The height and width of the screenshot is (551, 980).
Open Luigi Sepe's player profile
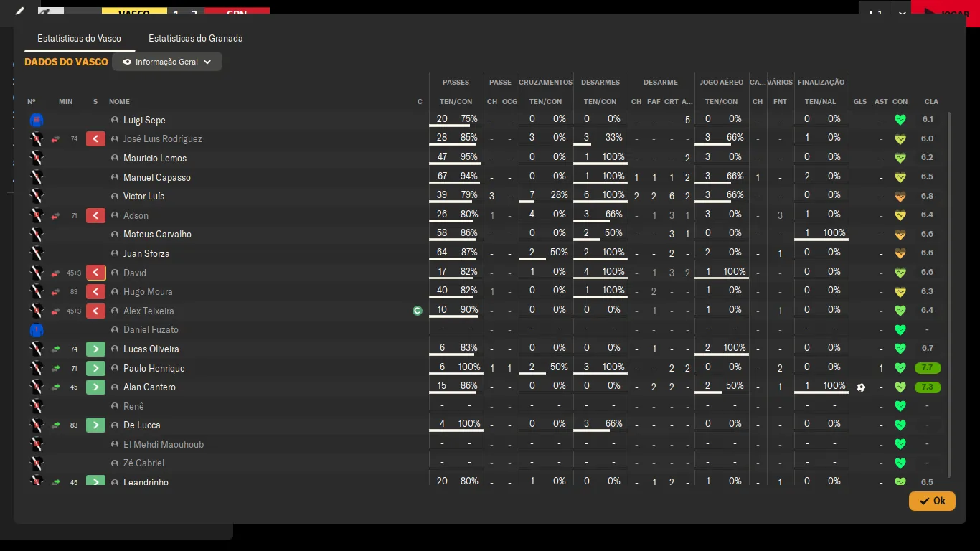144,120
